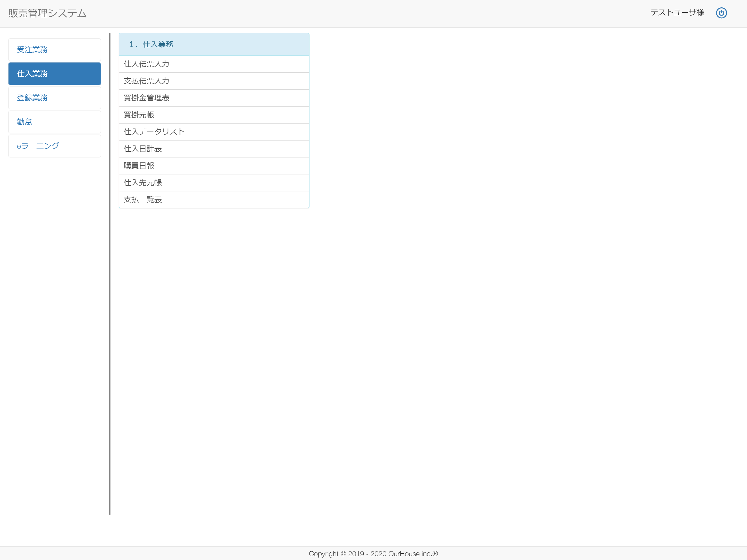Click the power logout icon
747x560 pixels.
(721, 13)
